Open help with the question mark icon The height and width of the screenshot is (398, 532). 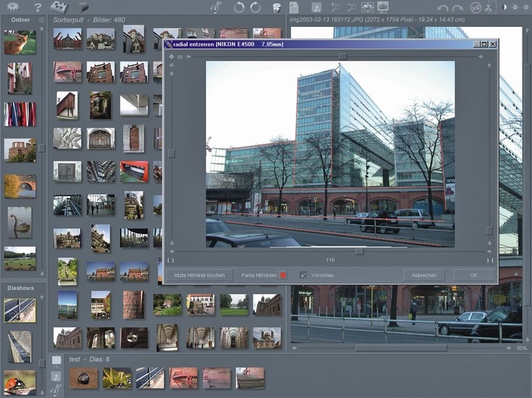click(x=37, y=7)
